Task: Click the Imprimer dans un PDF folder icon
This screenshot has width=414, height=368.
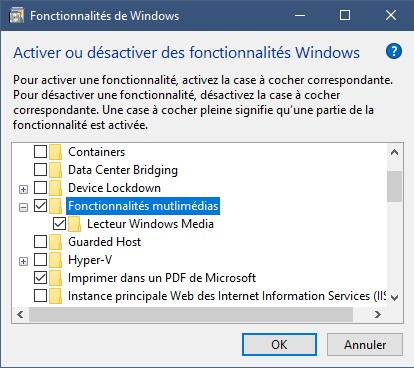Action: [55, 278]
